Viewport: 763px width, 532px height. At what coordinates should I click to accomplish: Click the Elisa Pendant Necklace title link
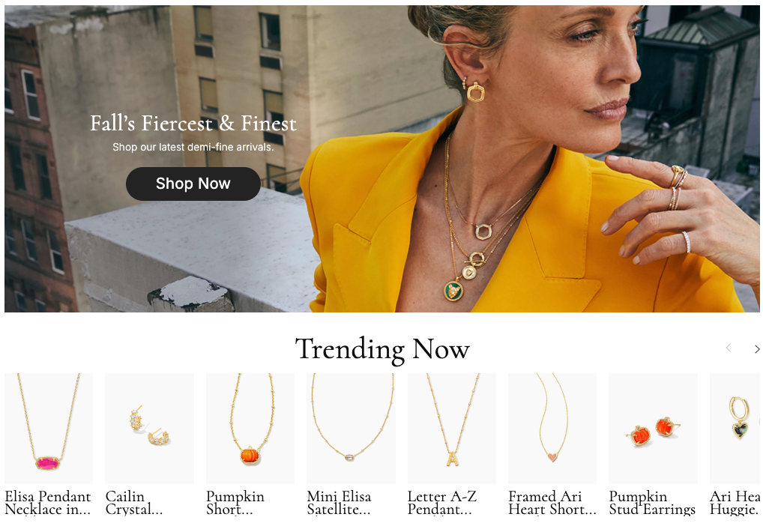[x=48, y=503]
